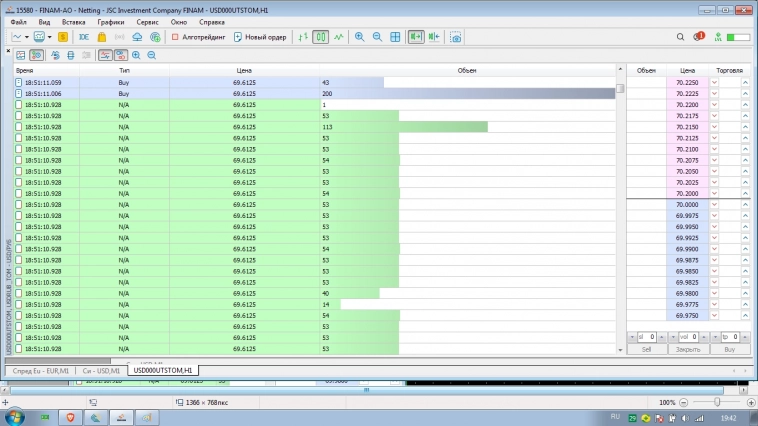Expand the dropdown arrow beside price 70.0000
Image resolution: width=758 pixels, height=426 pixels.
pos(714,204)
